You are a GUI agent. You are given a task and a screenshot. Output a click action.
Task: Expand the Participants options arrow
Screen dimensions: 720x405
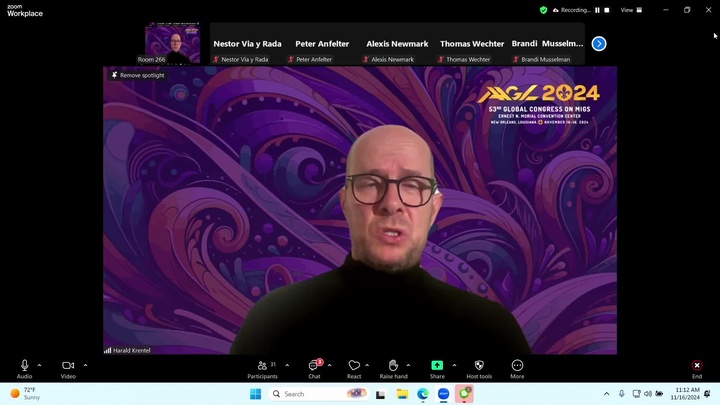click(287, 365)
